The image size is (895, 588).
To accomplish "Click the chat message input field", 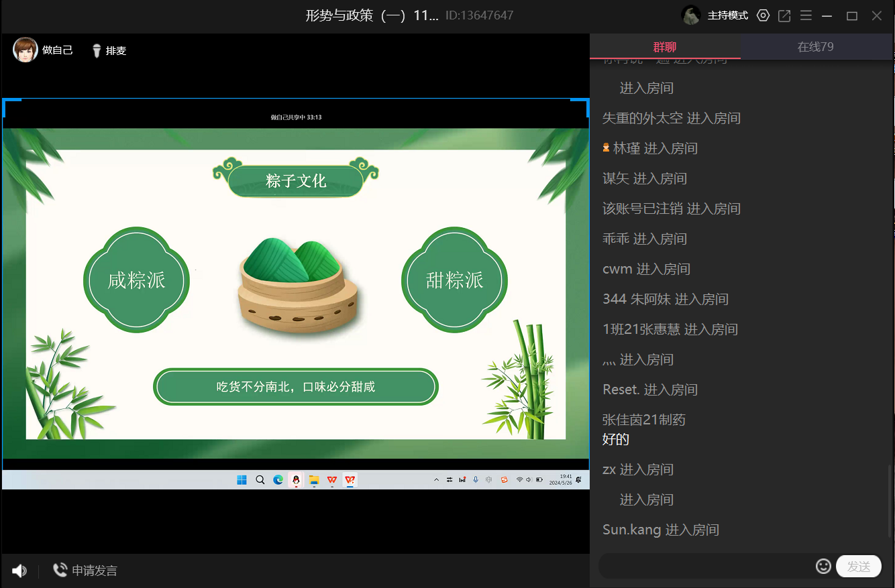I will [704, 567].
